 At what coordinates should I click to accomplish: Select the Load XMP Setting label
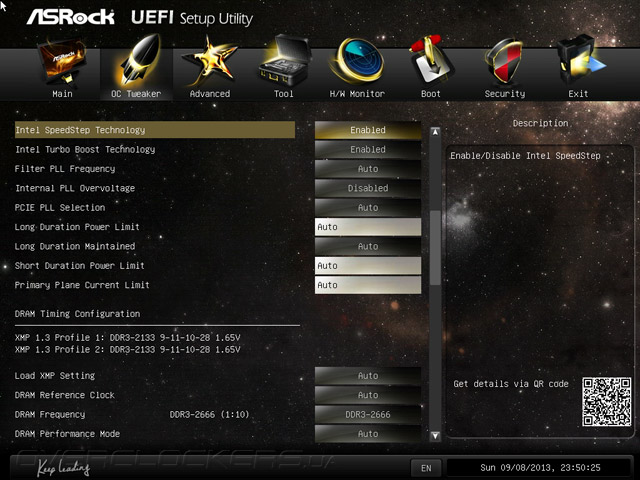(x=55, y=376)
